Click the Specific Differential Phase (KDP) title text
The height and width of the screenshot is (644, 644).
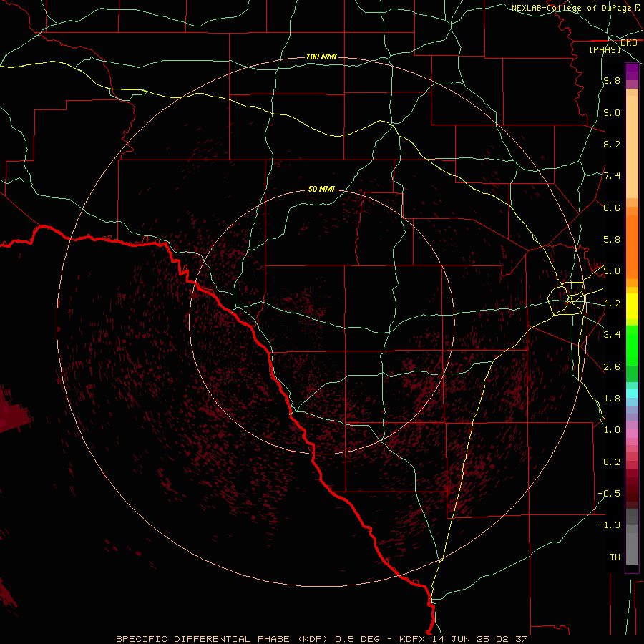point(220,639)
